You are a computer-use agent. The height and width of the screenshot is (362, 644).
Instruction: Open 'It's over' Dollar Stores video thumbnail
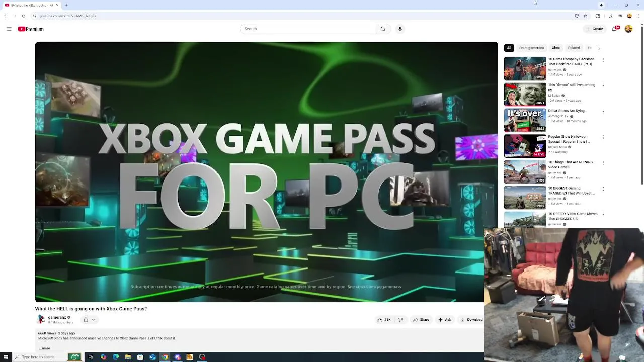525,120
